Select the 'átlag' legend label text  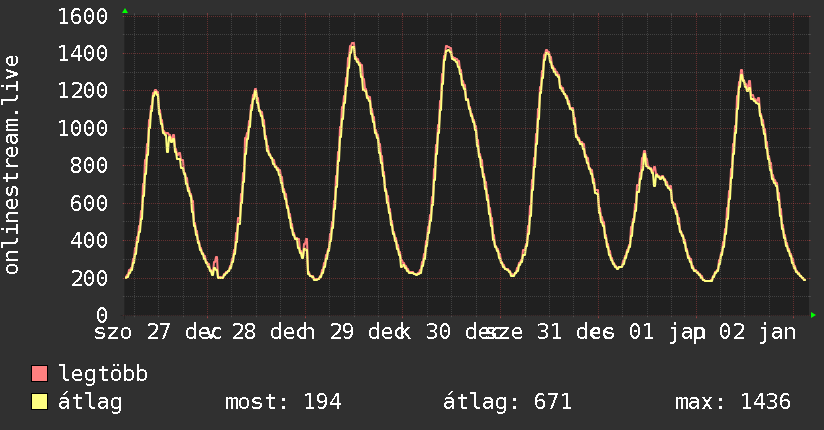pos(91,402)
